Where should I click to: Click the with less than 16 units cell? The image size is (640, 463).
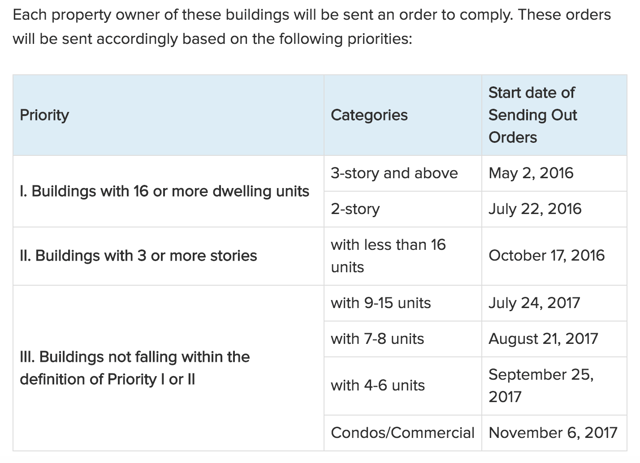coord(402,256)
